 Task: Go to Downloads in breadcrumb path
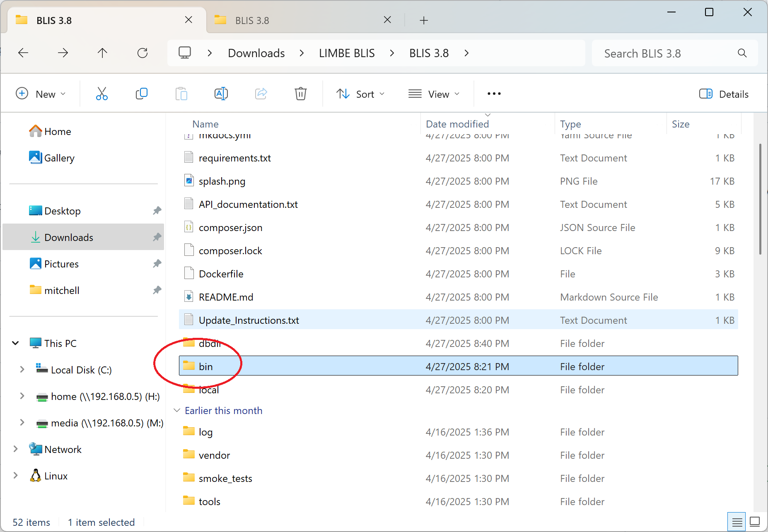(x=256, y=53)
